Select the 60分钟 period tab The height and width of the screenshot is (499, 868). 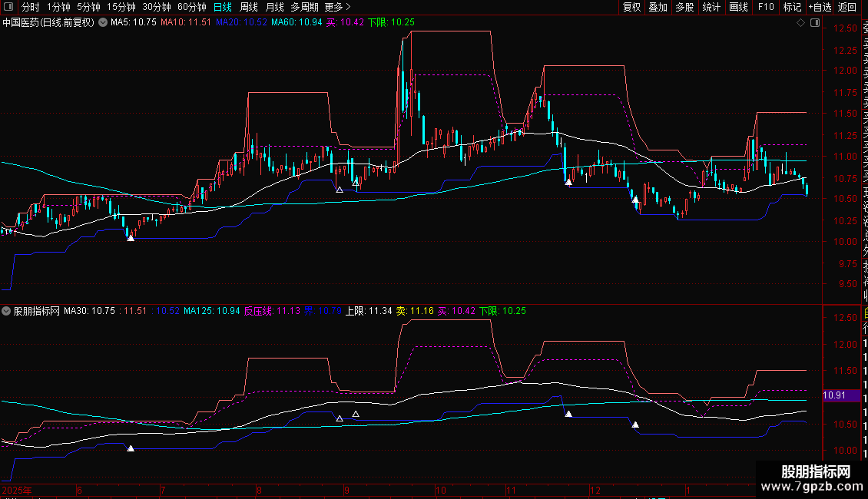tap(191, 7)
